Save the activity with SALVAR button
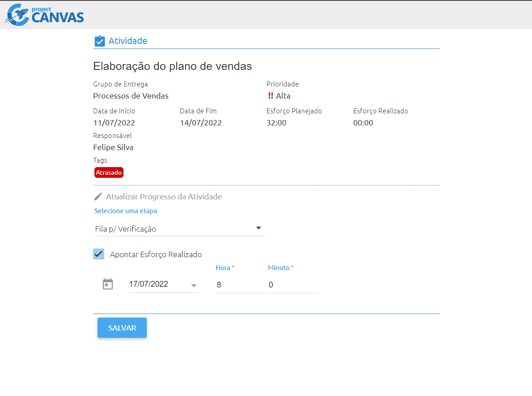 point(122,328)
